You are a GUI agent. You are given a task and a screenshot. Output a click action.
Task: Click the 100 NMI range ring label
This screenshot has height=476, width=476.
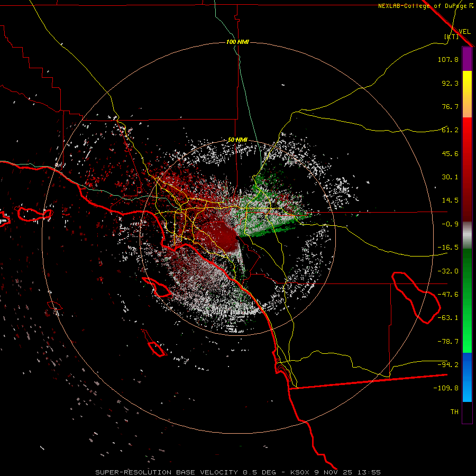[237, 42]
